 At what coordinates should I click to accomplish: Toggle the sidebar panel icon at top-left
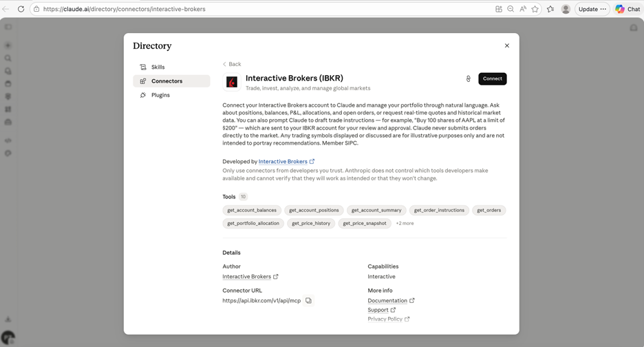tap(8, 27)
